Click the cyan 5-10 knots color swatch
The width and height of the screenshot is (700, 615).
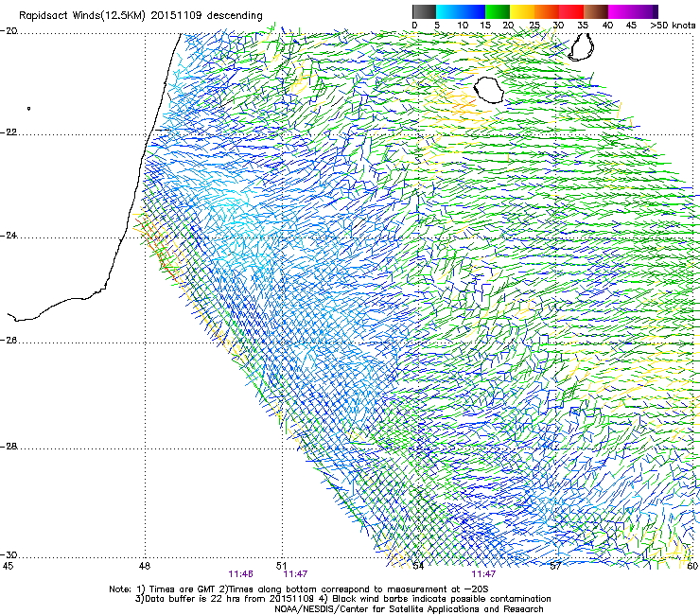click(448, 11)
